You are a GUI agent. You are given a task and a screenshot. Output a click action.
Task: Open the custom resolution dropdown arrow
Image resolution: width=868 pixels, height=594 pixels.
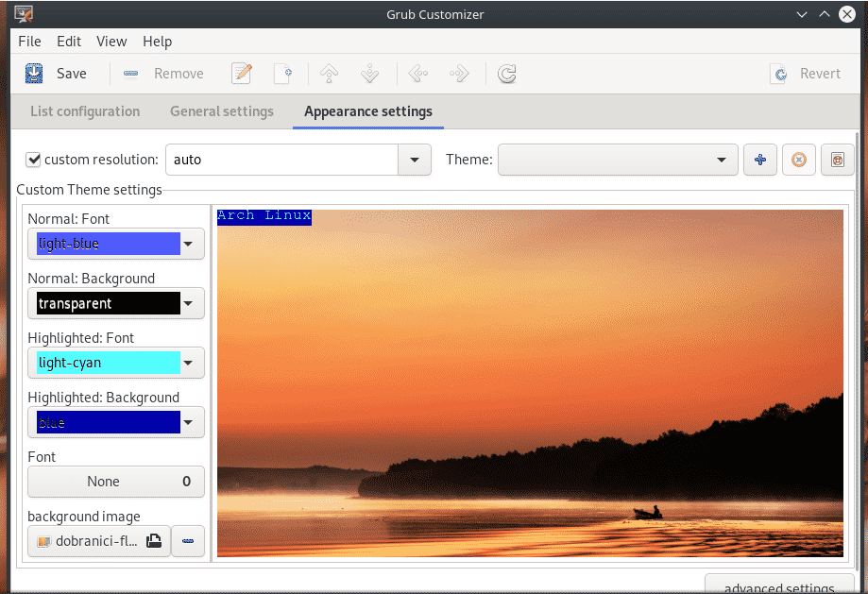point(414,160)
